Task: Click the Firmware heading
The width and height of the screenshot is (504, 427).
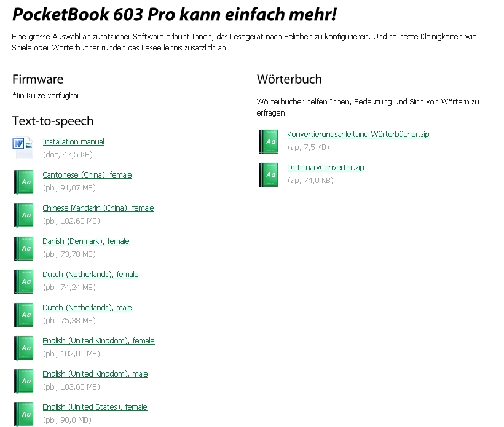Action: tap(37, 79)
